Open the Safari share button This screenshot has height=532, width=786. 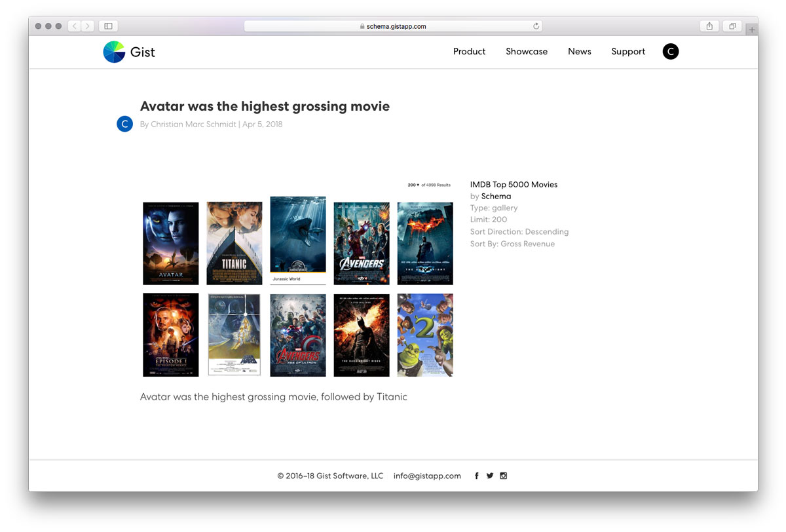click(x=709, y=26)
